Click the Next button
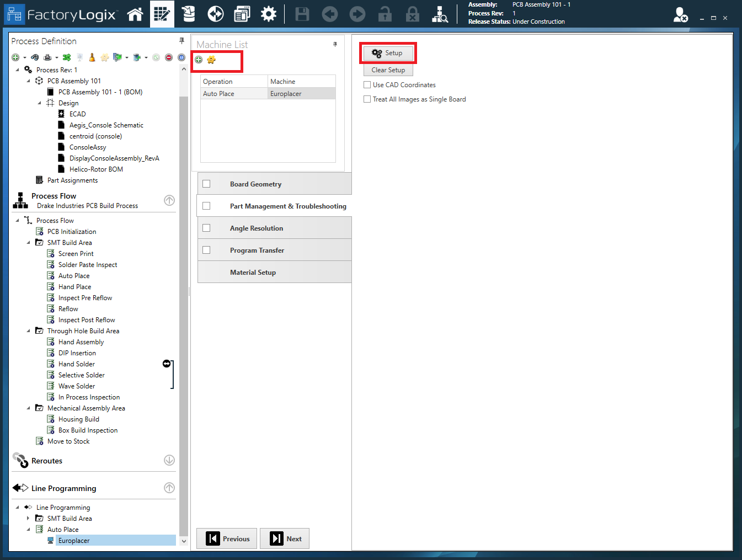 (285, 538)
